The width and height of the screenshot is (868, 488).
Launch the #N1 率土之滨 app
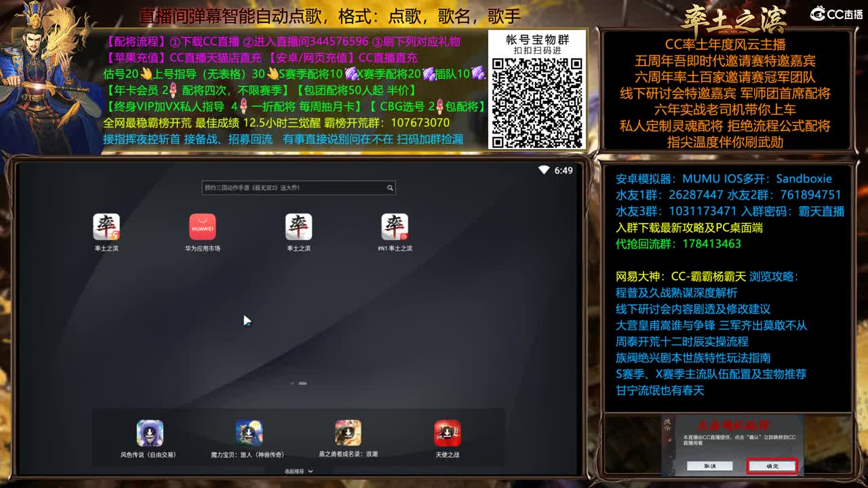coord(395,227)
